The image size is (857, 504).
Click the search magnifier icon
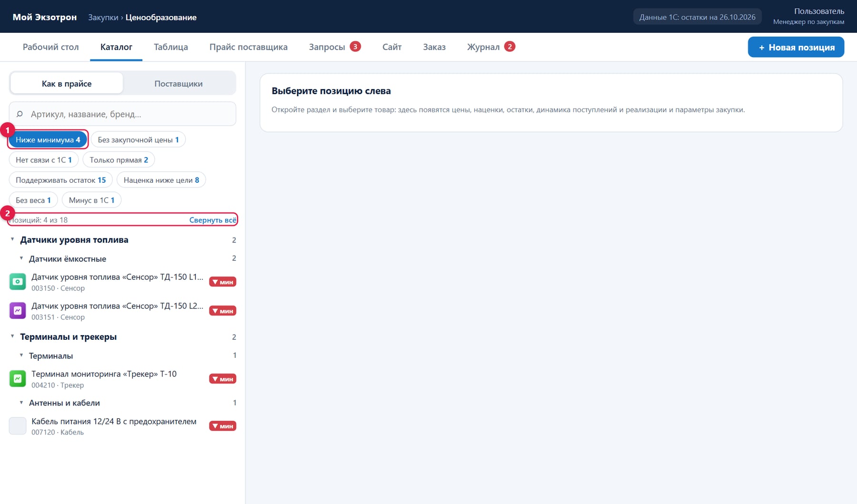click(x=20, y=114)
